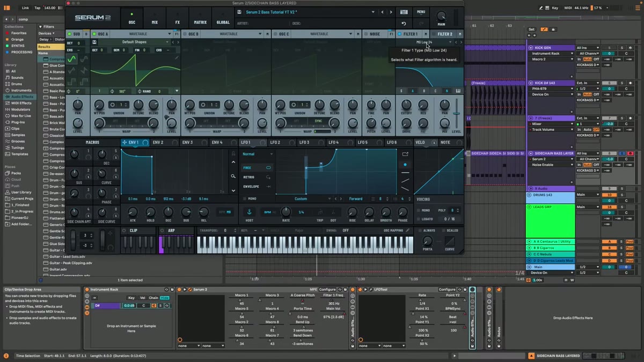Collapse the Filters section in browser

[40, 26]
